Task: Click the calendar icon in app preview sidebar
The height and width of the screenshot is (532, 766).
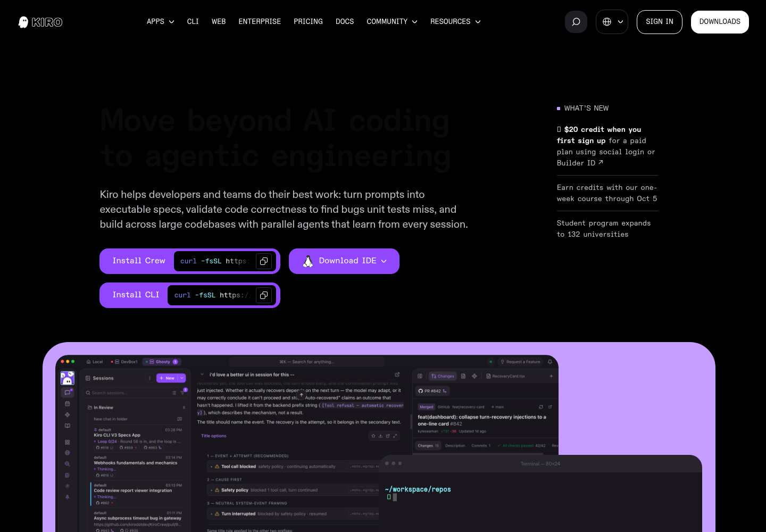Action: coord(68,404)
